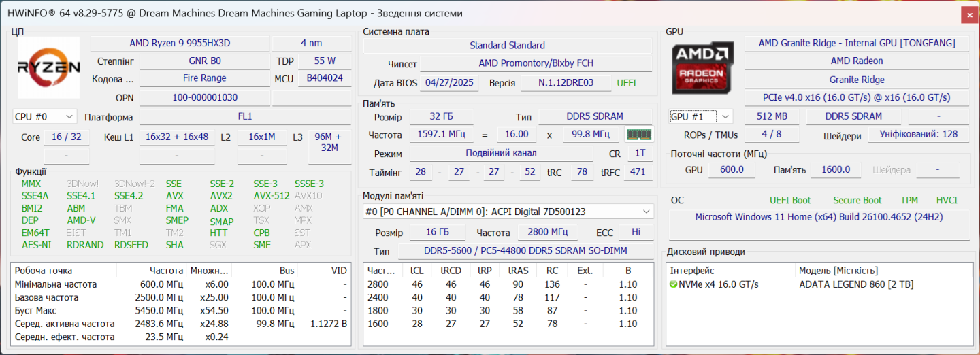980x355 pixels.
Task: Click the Secure Boot indicator
Action: click(x=857, y=200)
